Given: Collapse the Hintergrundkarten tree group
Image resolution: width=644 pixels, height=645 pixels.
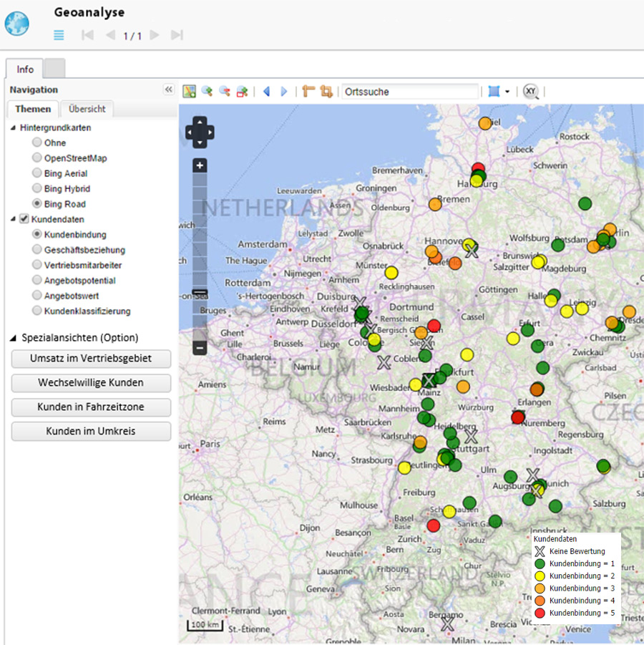Looking at the screenshot, I should click(13, 128).
